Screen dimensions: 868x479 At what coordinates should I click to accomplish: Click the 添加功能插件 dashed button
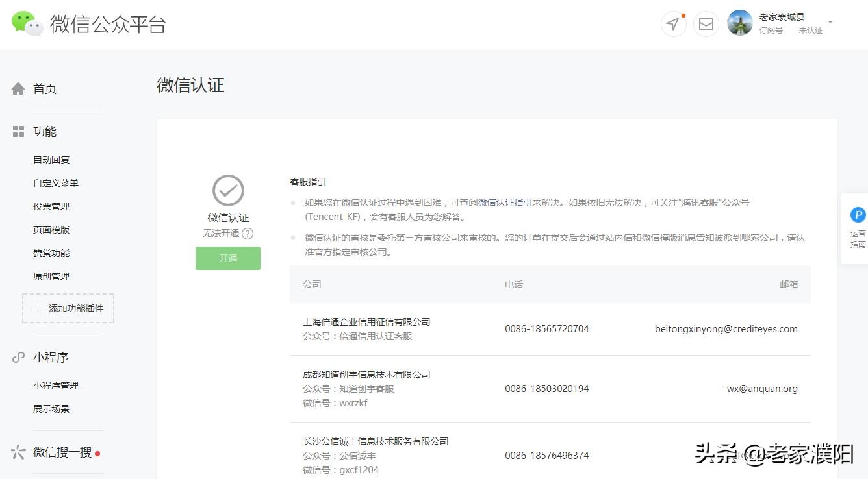(x=68, y=310)
